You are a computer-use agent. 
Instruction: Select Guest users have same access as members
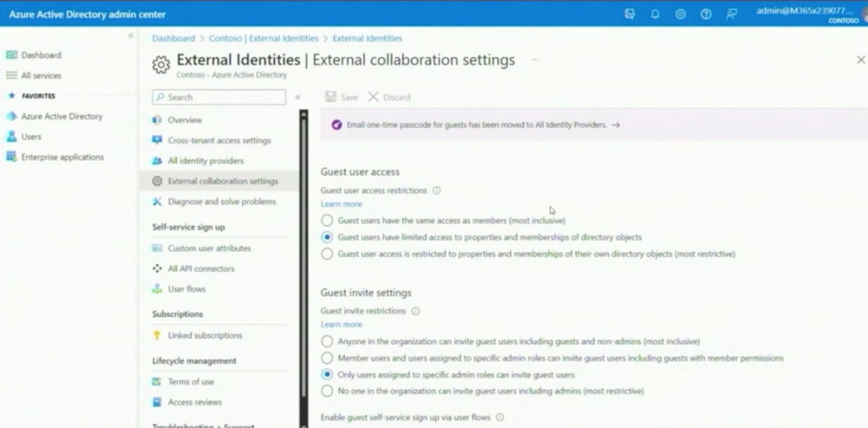[x=328, y=221]
